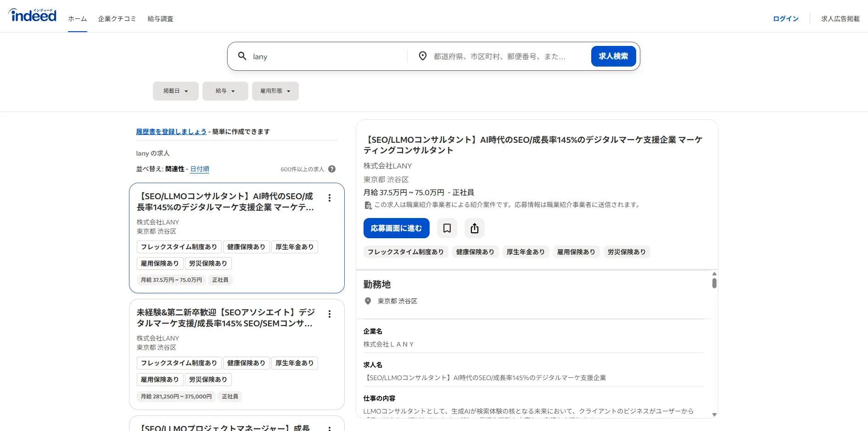Click the 月給 281,250円～375,000円 chip

point(176,397)
